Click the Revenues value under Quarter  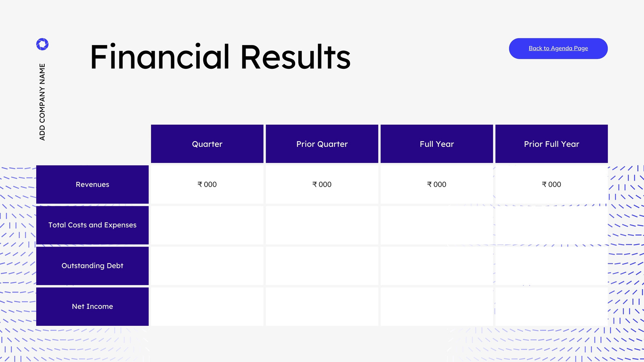[x=207, y=185]
